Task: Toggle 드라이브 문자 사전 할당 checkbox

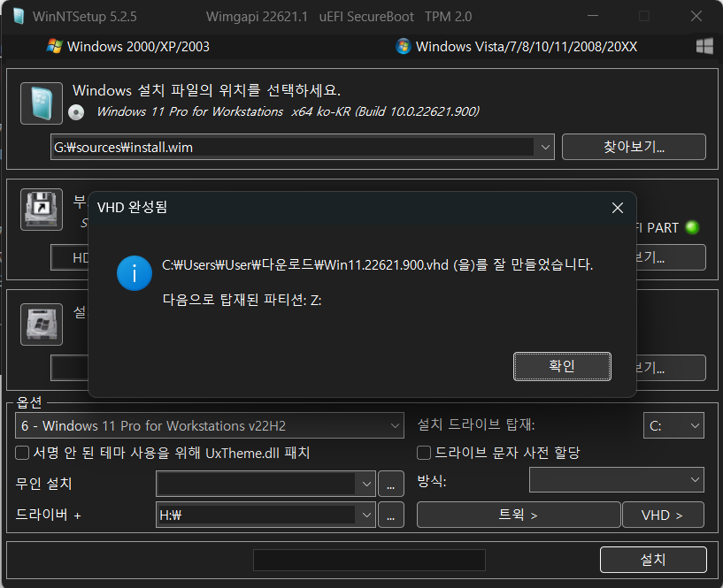Action: [x=424, y=453]
